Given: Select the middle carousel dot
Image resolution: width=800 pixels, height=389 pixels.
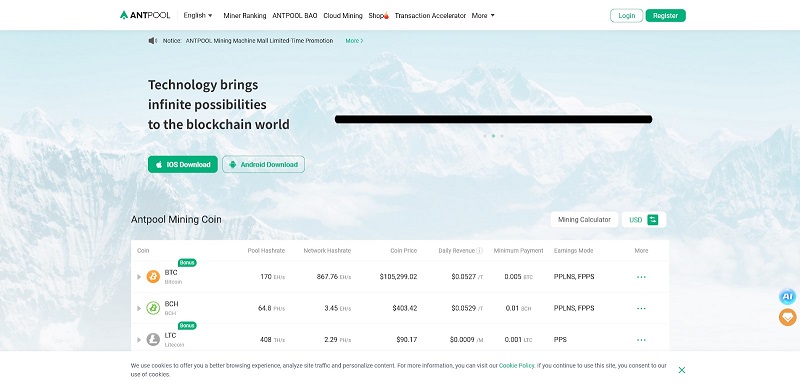Looking at the screenshot, I should (x=493, y=136).
